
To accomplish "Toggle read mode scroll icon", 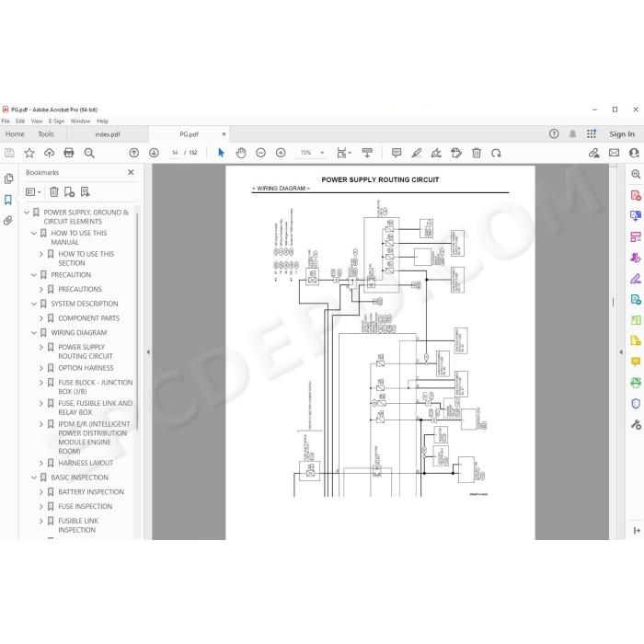I will pos(367,153).
